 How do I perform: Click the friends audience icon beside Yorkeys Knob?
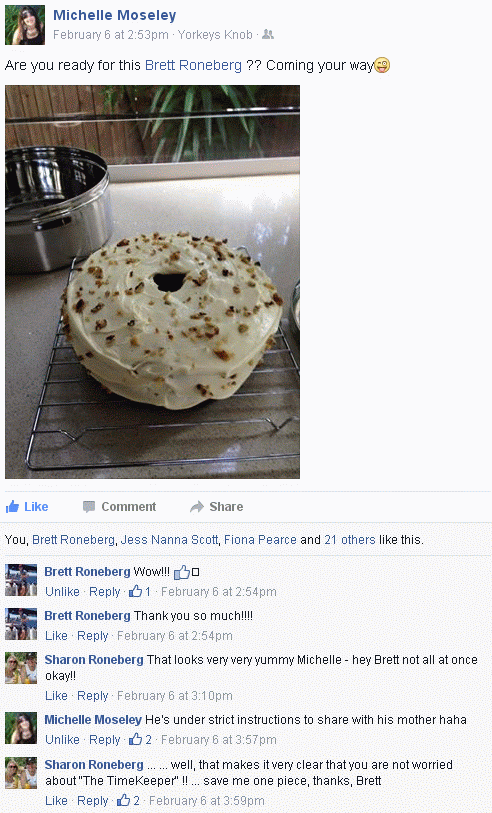268,35
